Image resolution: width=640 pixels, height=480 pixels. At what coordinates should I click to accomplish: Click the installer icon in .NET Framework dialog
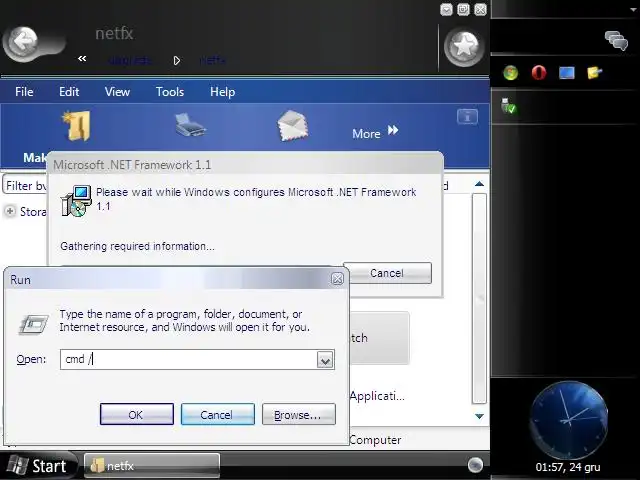76,201
